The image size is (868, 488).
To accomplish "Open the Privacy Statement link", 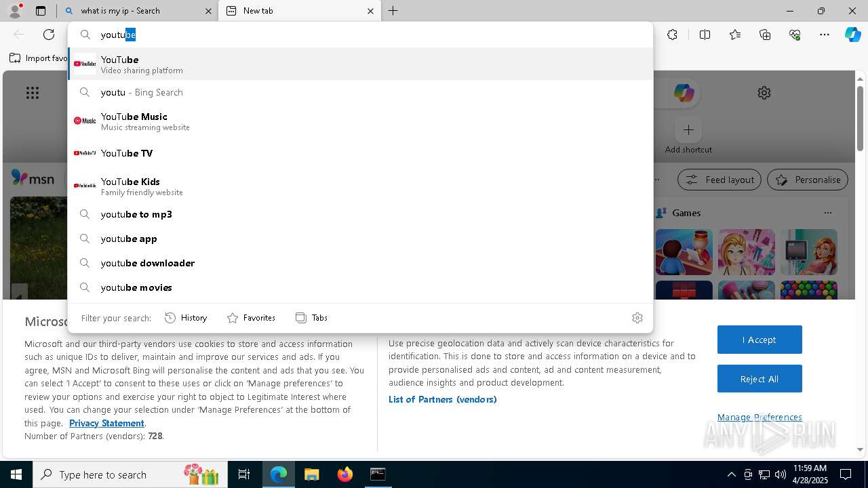I will click(106, 423).
